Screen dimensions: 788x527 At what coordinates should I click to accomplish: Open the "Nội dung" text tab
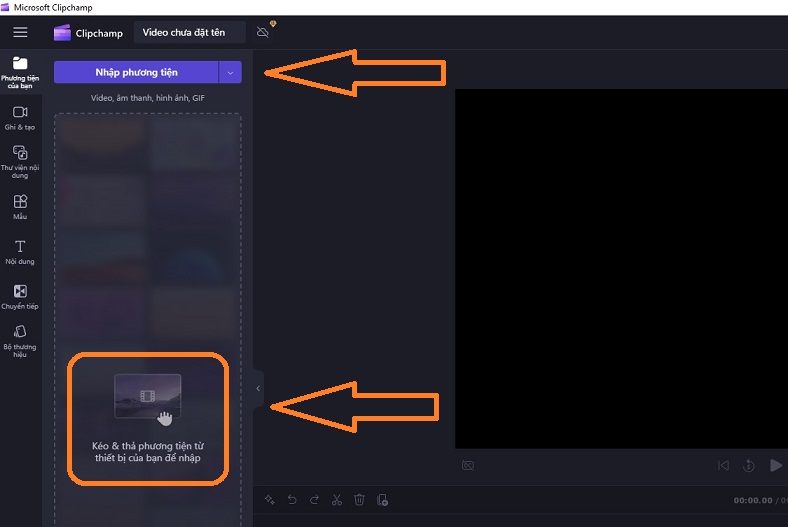coord(20,252)
